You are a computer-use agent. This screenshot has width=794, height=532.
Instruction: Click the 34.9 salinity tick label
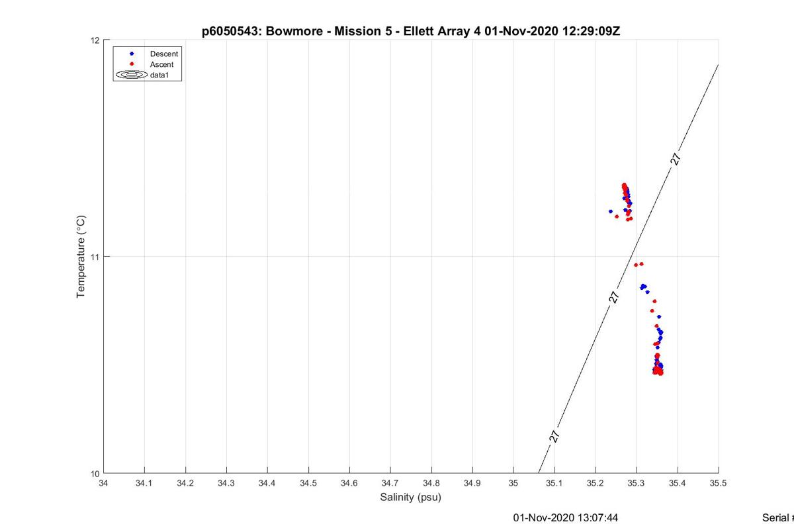(x=472, y=484)
